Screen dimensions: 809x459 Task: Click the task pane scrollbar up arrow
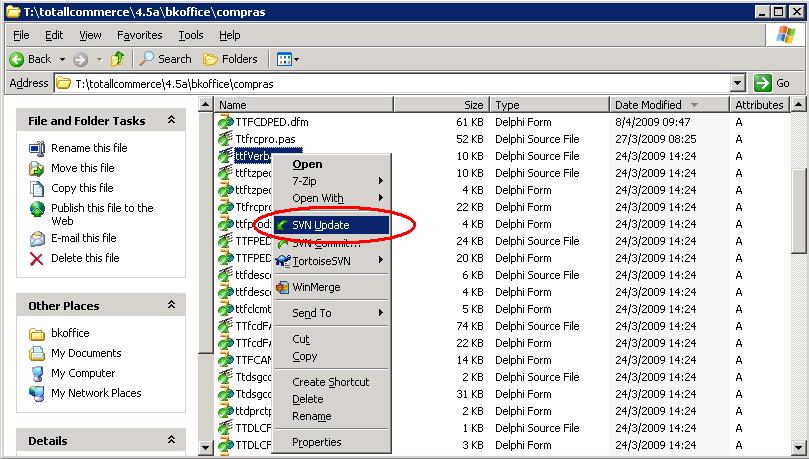pos(205,105)
